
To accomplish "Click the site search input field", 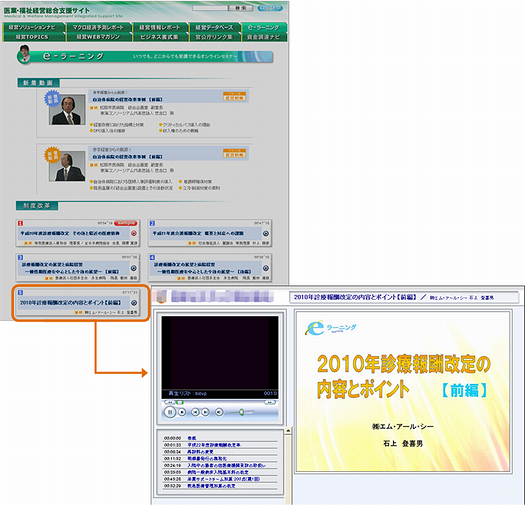I will (210, 8).
